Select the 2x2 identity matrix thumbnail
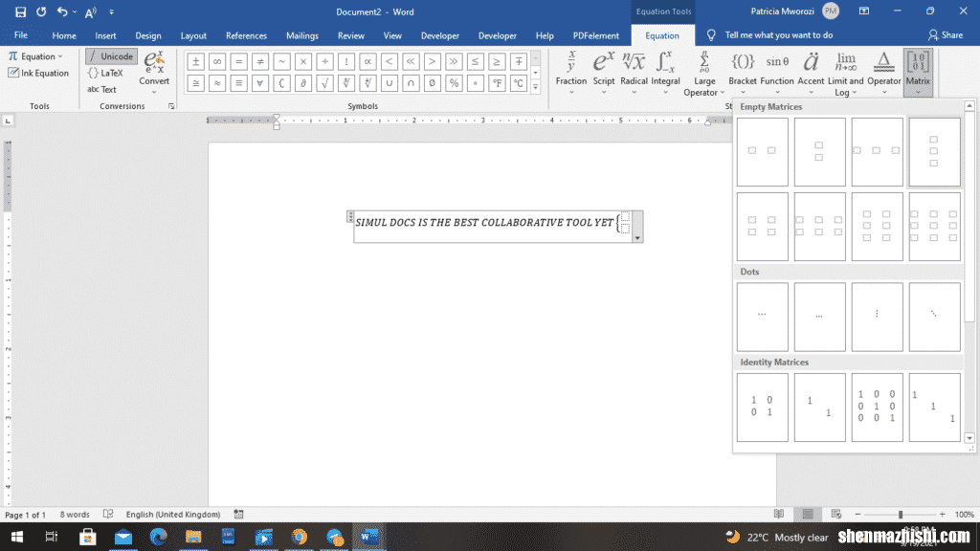This screenshot has width=980, height=551. [x=762, y=408]
